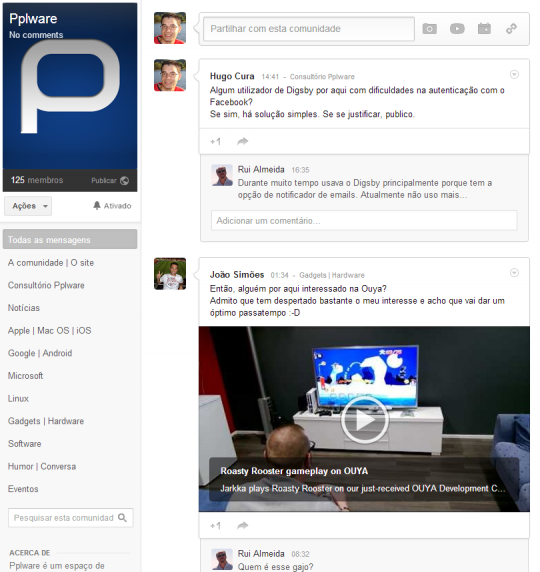Open Apple | Mac OS | iOS category
The width and height of the screenshot is (540, 572).
click(x=50, y=331)
